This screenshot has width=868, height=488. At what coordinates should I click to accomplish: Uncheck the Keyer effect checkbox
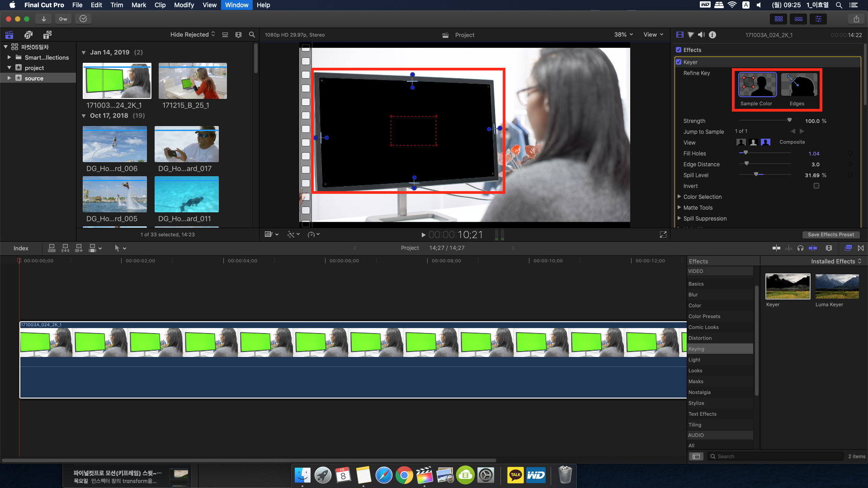coord(679,62)
